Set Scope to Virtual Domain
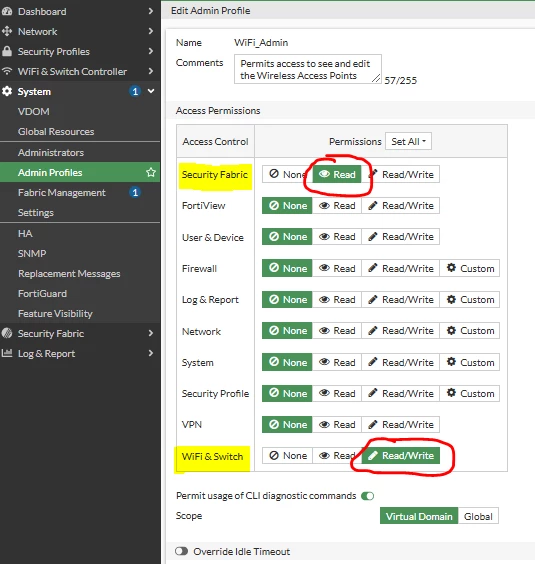The height and width of the screenshot is (564, 535). pos(419,516)
